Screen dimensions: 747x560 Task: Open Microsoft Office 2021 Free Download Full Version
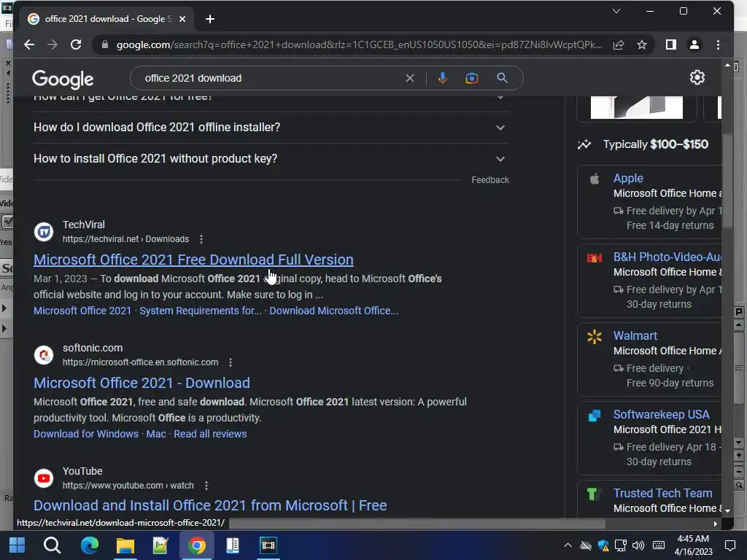[x=193, y=260]
